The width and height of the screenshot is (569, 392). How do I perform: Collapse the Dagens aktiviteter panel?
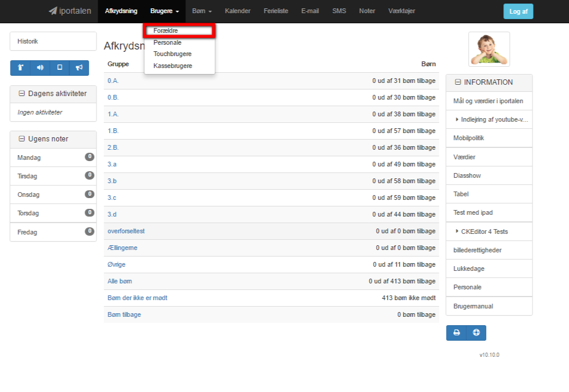(x=22, y=94)
